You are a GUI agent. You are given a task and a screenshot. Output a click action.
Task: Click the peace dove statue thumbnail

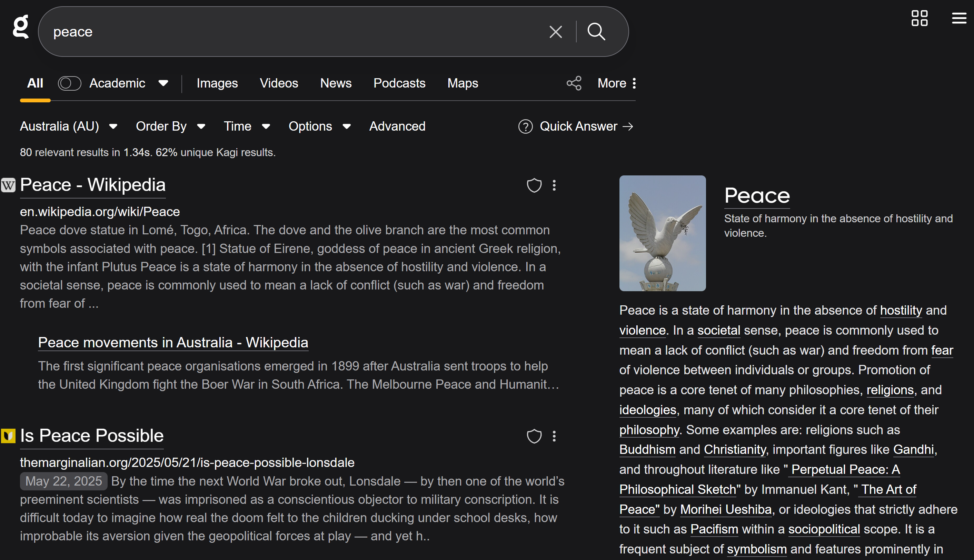662,233
